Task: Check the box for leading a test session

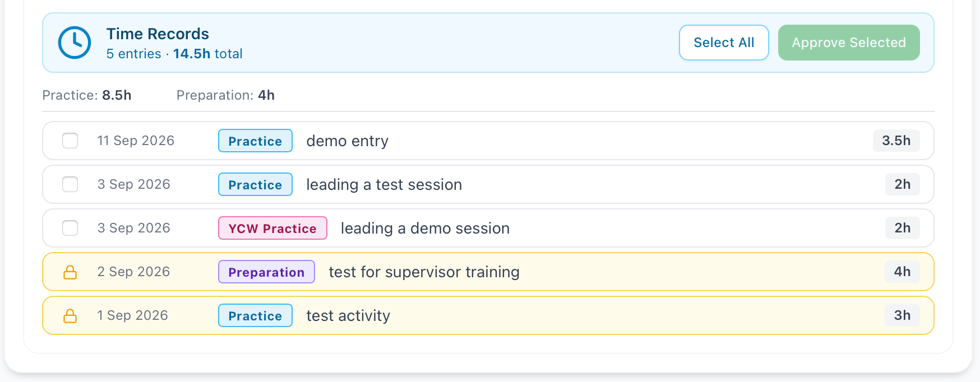Action: pyautogui.click(x=70, y=184)
